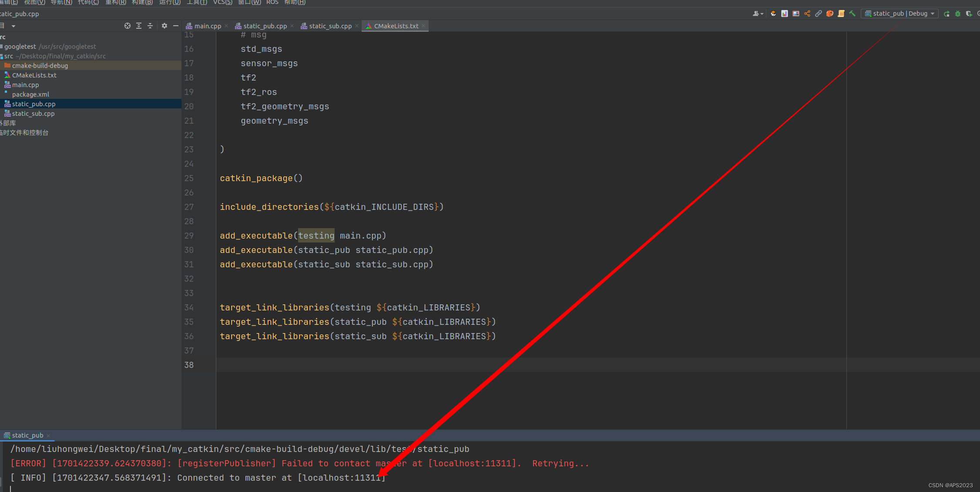Click the static_pub run console tab

tap(27, 435)
